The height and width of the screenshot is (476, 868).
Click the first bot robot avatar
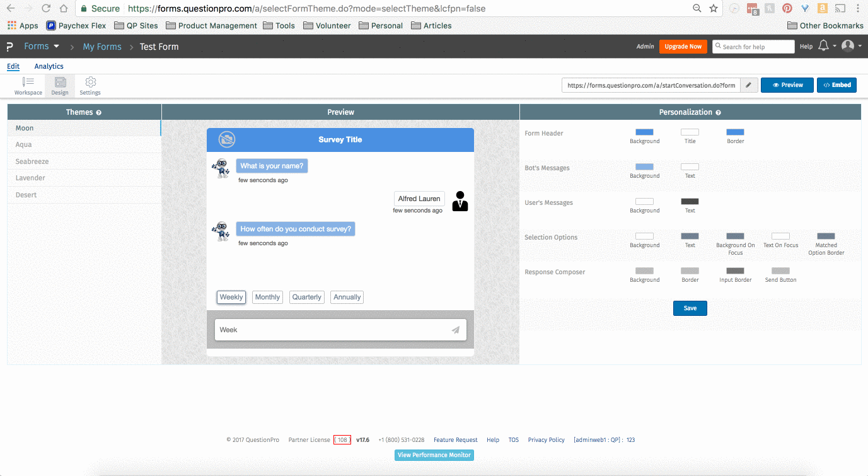pos(221,168)
